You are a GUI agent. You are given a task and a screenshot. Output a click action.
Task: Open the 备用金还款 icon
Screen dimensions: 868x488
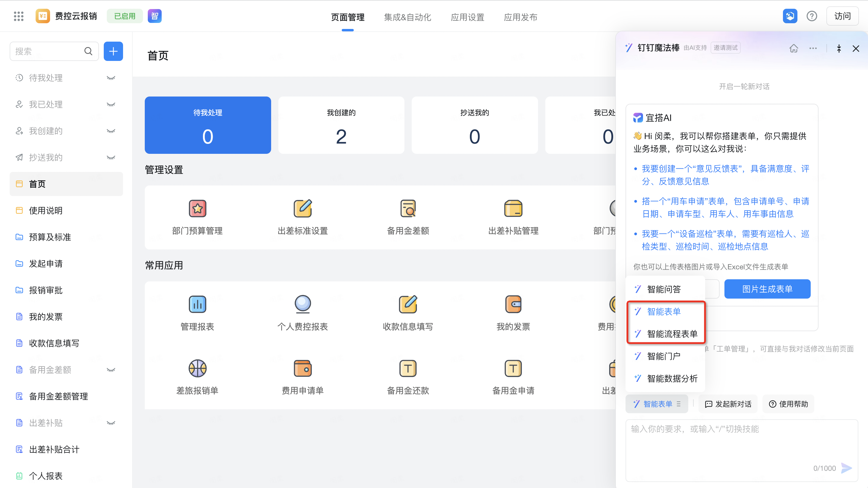click(408, 368)
